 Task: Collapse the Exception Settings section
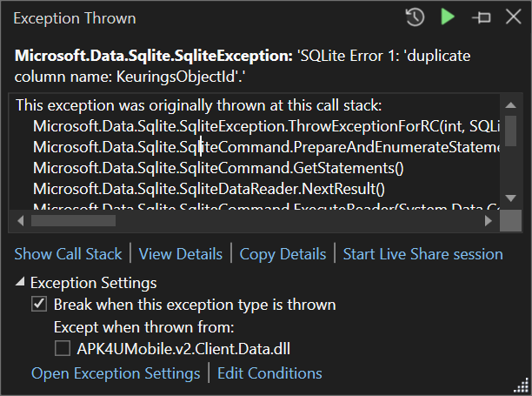[19, 283]
